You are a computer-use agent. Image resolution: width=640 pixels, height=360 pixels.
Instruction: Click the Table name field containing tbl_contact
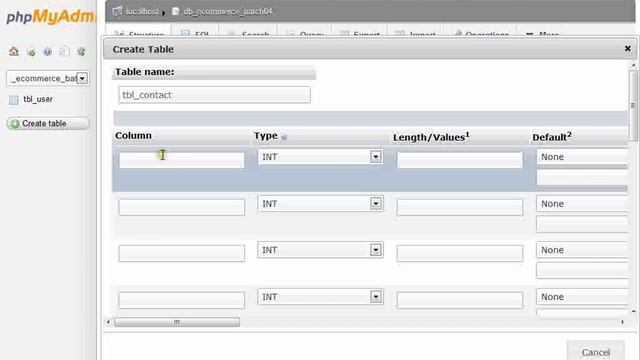(214, 95)
